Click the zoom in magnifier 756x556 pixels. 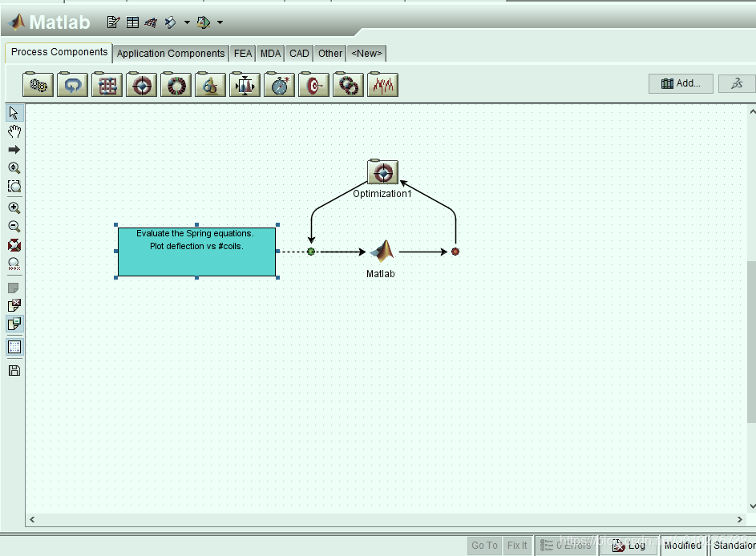tap(14, 207)
